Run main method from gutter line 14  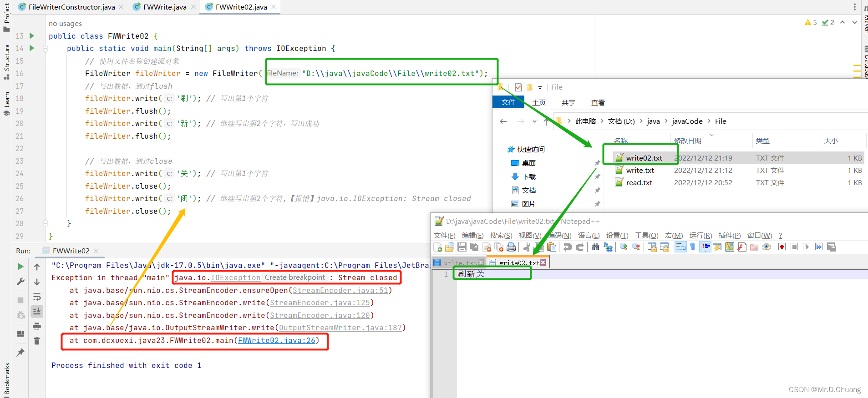[x=32, y=48]
